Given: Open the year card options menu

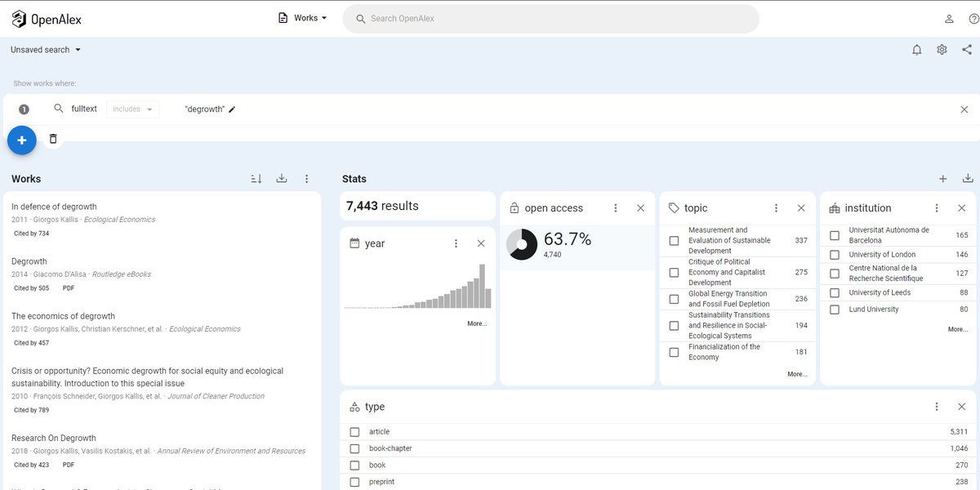Looking at the screenshot, I should pos(456,243).
